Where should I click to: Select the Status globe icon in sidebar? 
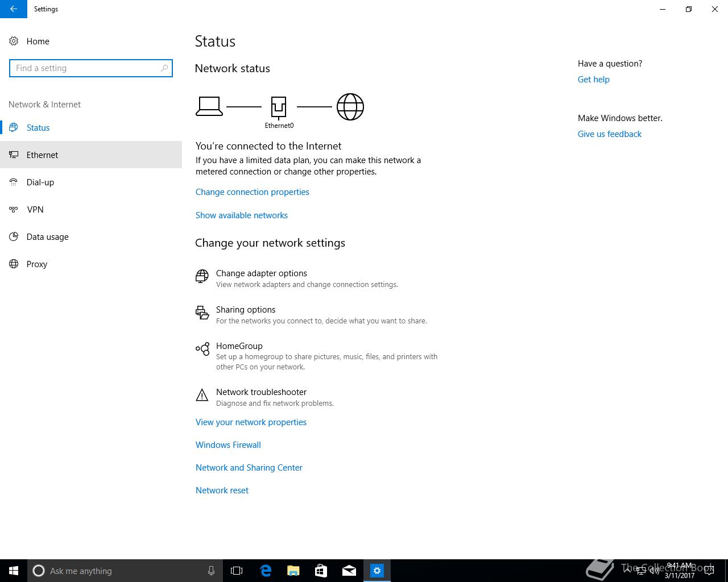point(14,127)
